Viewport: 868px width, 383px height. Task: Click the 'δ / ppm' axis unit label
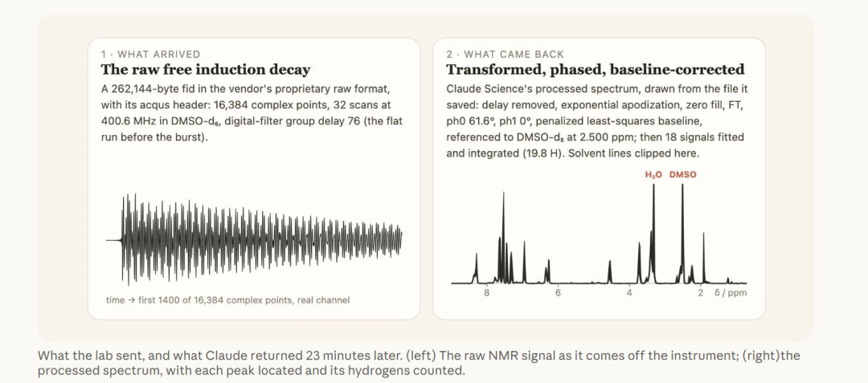point(730,293)
